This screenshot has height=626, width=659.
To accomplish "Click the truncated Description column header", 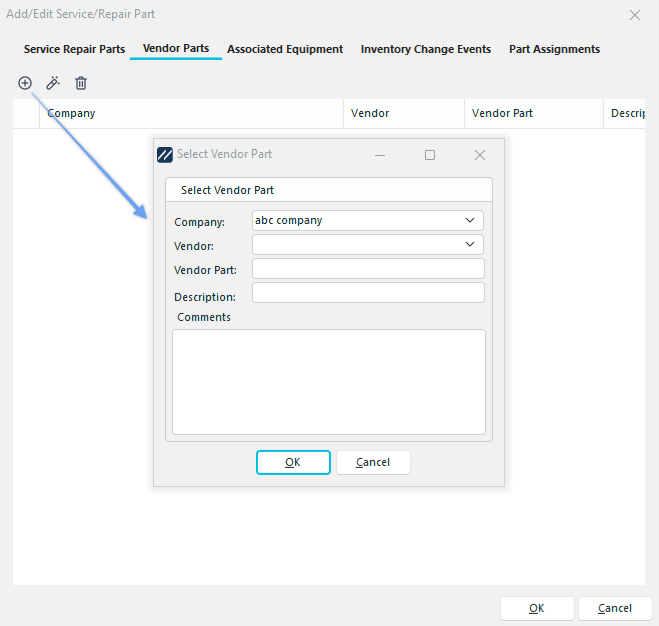I will pos(624,114).
